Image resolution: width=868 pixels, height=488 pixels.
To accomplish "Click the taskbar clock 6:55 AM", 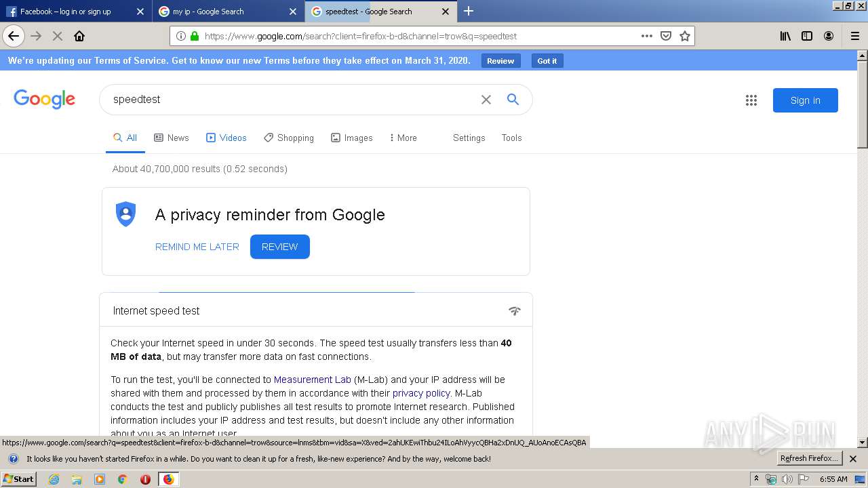I will 833,479.
